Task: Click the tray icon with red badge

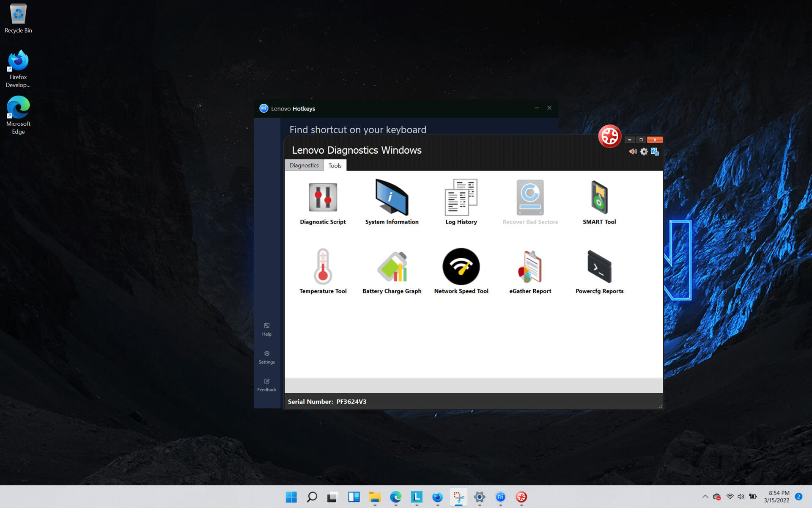Action: (x=716, y=497)
